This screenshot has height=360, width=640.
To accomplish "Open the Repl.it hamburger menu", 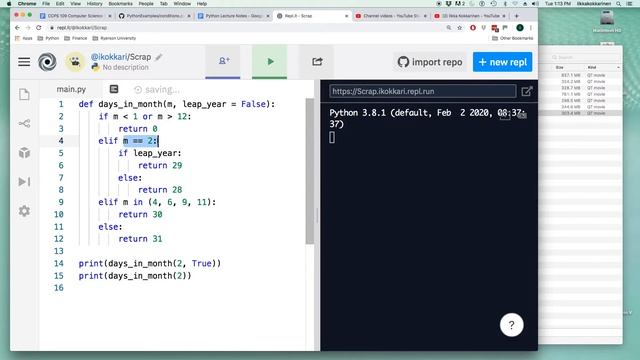I will (x=24, y=62).
